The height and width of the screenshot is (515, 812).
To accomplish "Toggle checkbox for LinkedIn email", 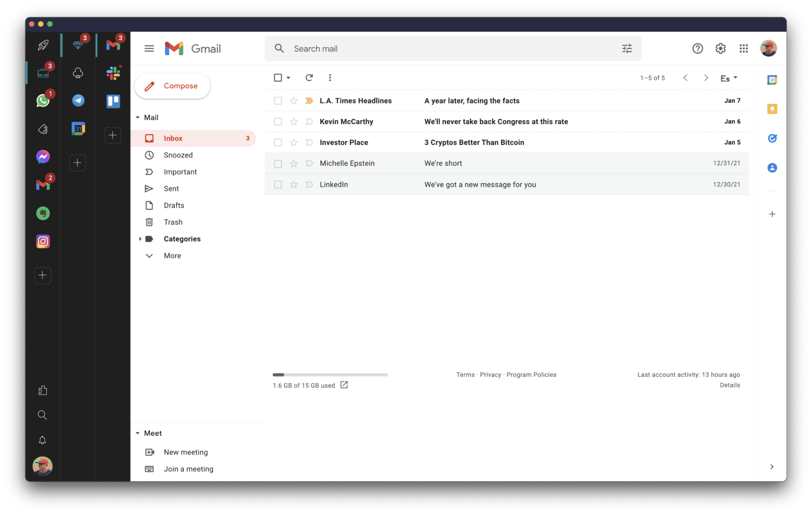I will tap(277, 184).
